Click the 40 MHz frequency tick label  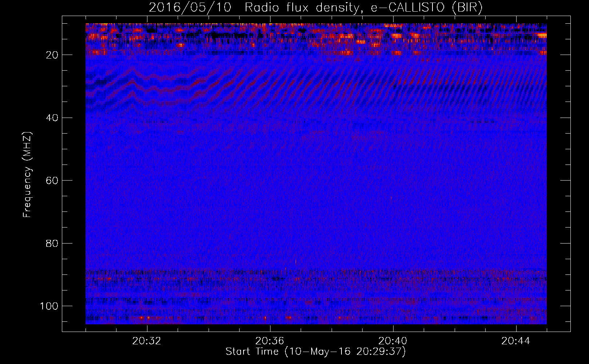coord(52,118)
